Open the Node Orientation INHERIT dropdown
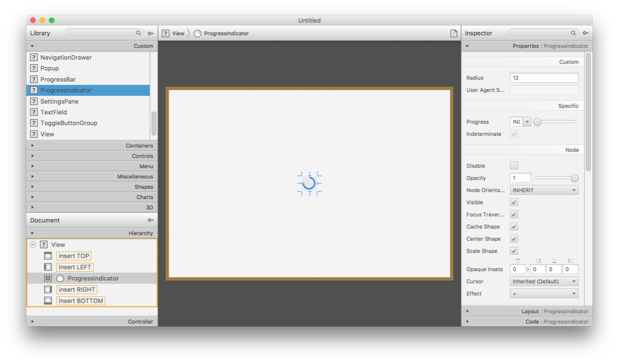 tap(544, 190)
